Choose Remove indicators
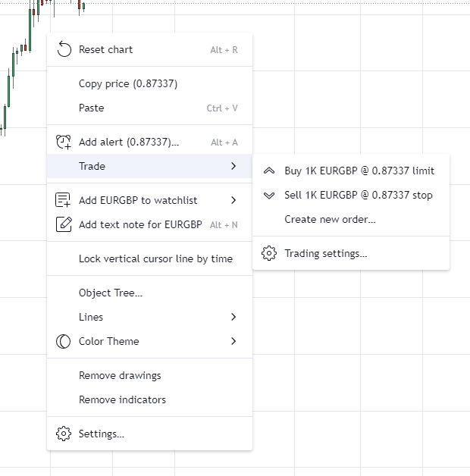The image size is (470, 476). click(x=122, y=399)
